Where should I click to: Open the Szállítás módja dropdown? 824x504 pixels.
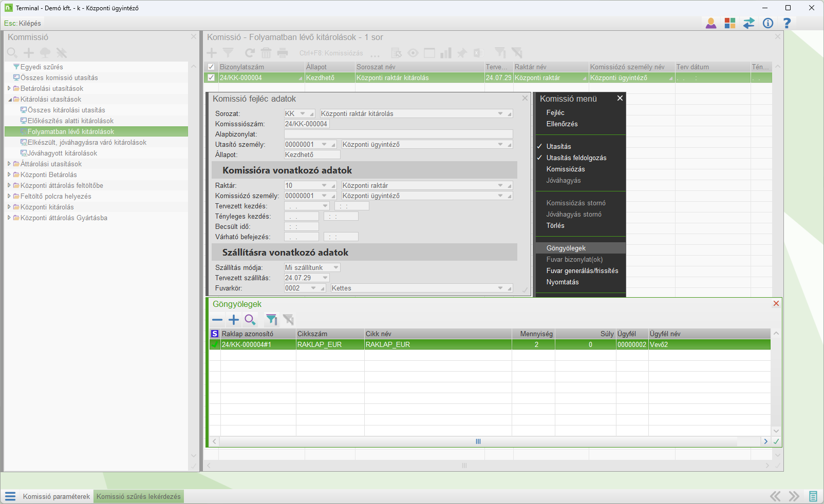[x=336, y=267]
